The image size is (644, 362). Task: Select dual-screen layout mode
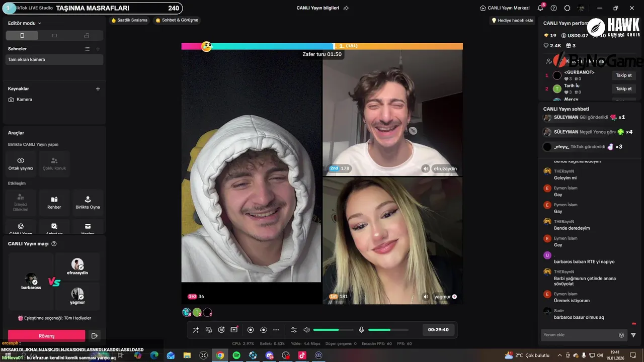coord(87,36)
